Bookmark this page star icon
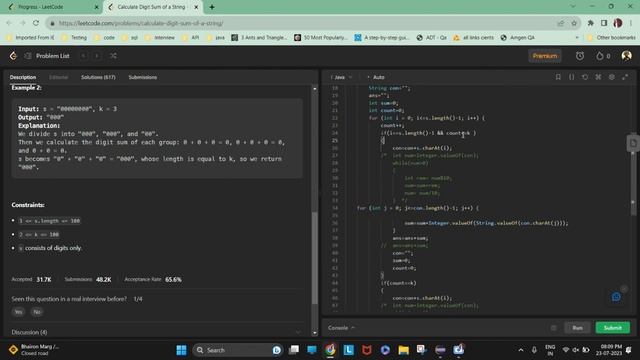Image resolution: width=640 pixels, height=360 pixels. (574, 23)
